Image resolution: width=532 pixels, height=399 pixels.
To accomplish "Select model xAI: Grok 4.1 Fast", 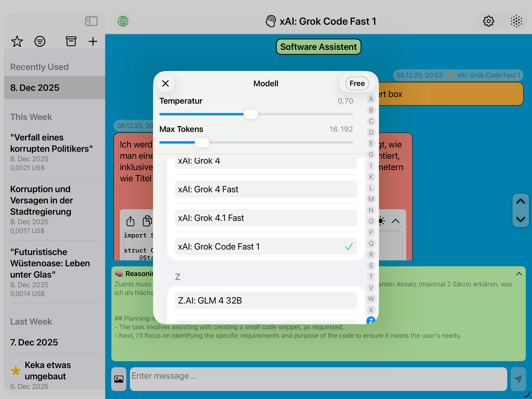I will [x=266, y=218].
